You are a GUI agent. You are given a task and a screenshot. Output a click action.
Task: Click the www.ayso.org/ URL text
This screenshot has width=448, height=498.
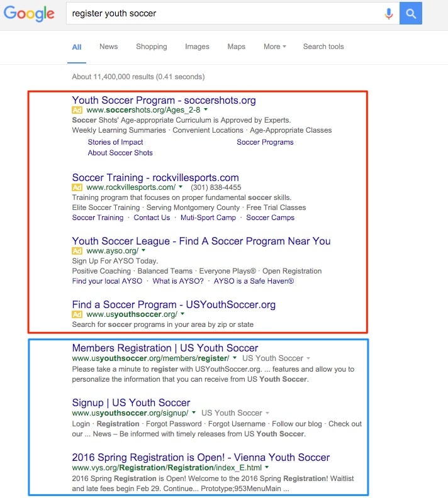113,251
